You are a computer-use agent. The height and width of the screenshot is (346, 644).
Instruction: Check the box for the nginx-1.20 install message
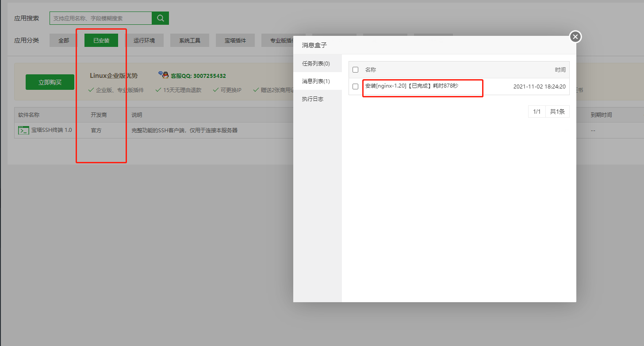coord(355,86)
